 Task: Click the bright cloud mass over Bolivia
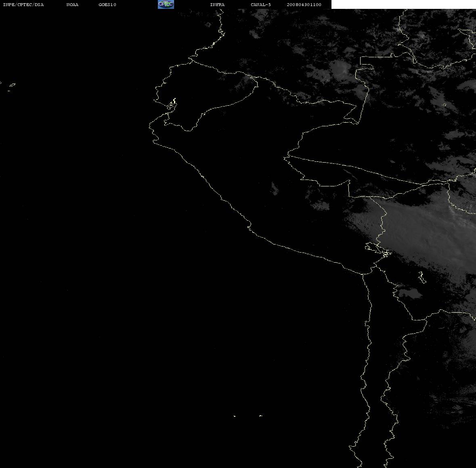pyautogui.click(x=425, y=234)
